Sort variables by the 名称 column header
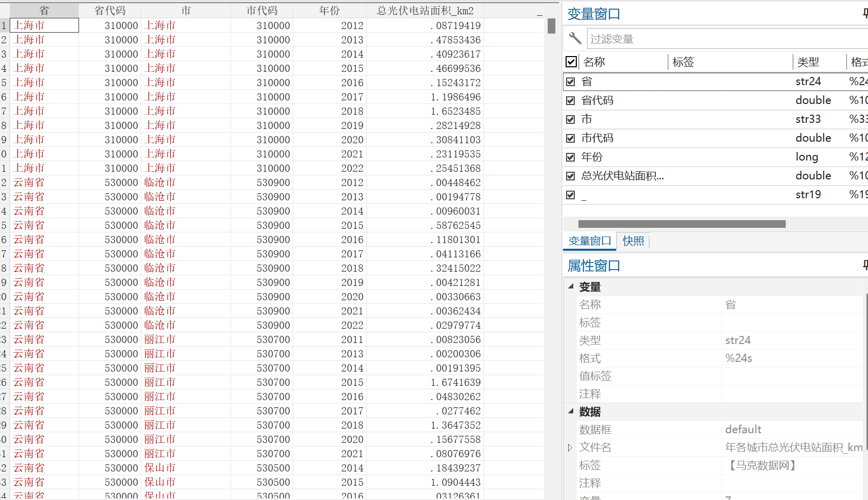868x500 pixels. (594, 62)
